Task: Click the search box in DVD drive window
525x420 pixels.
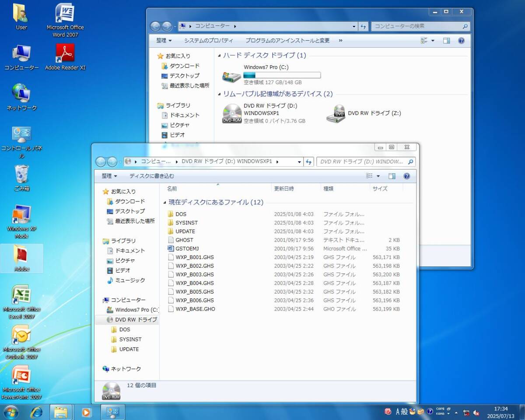Action: click(x=366, y=162)
